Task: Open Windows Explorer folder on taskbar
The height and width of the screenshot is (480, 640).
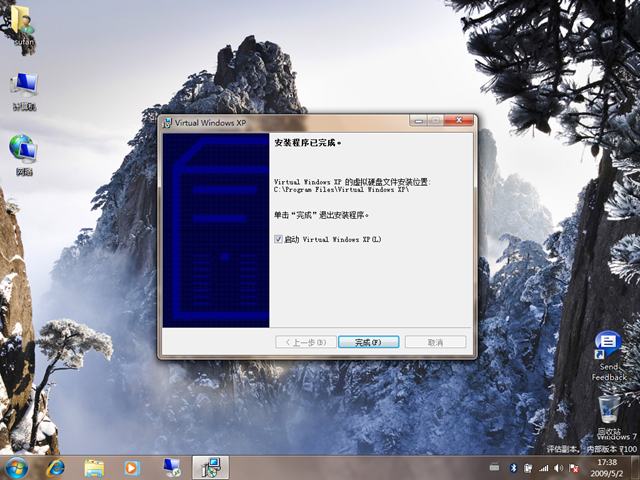Action: click(x=94, y=468)
